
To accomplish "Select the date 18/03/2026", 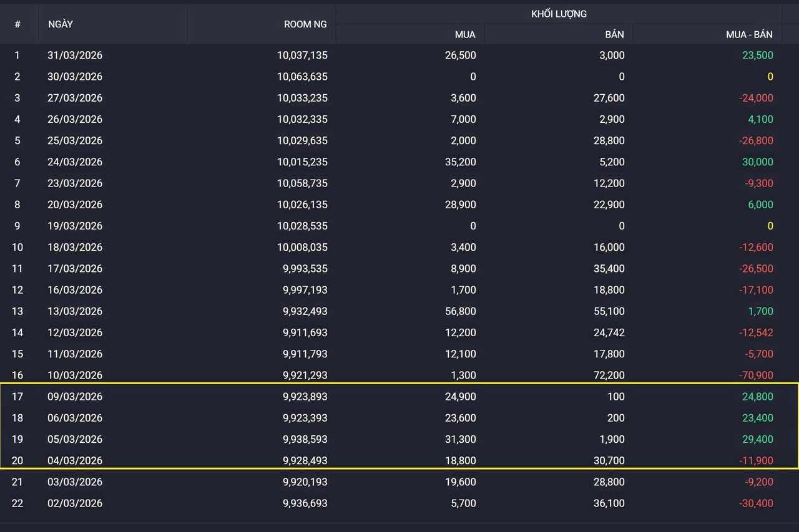I will click(75, 247).
